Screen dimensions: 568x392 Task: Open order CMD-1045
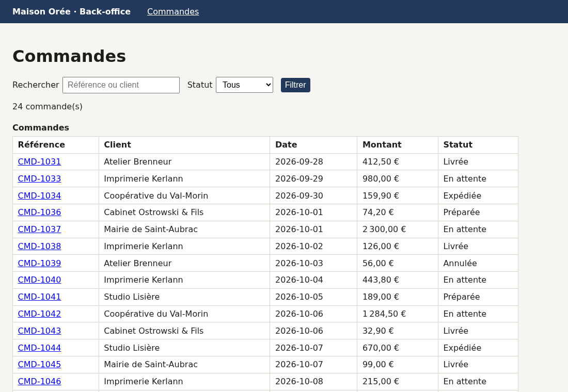(x=39, y=365)
